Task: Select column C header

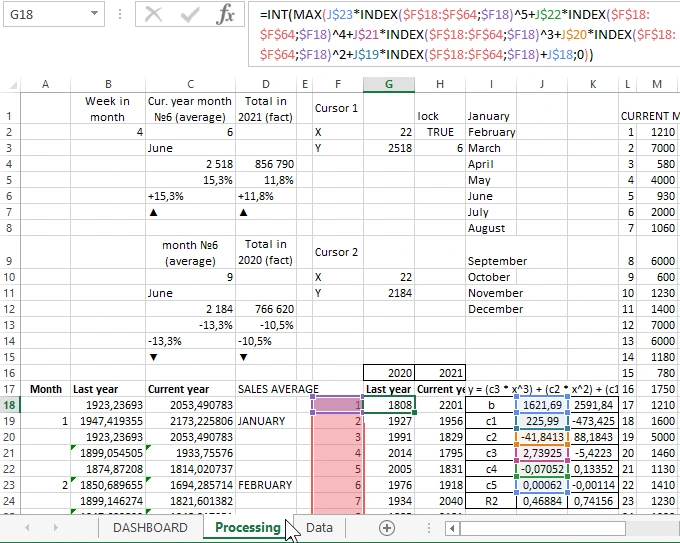Action: point(190,85)
